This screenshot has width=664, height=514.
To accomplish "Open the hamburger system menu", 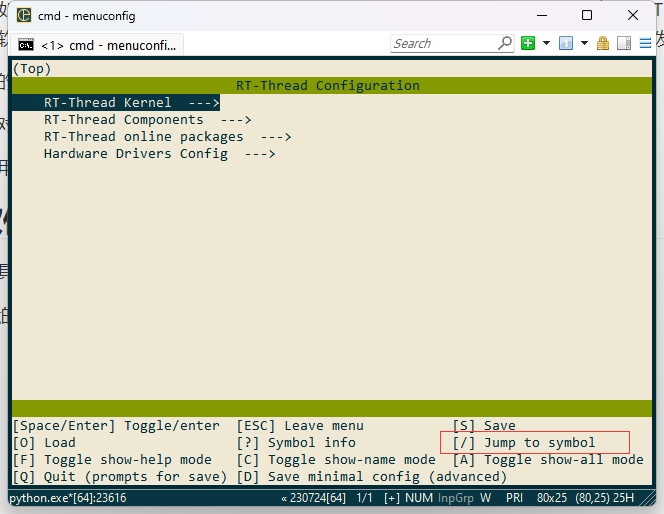I will 645,43.
